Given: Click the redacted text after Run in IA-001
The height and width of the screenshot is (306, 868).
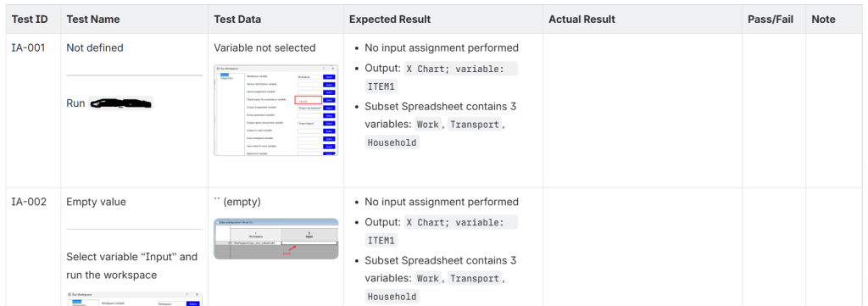Looking at the screenshot, I should [120, 103].
